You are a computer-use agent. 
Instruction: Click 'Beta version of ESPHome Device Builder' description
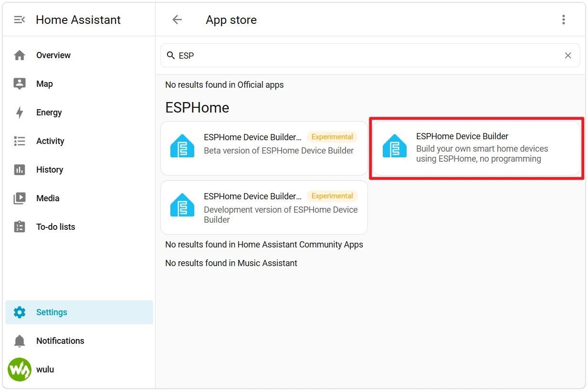click(x=279, y=151)
